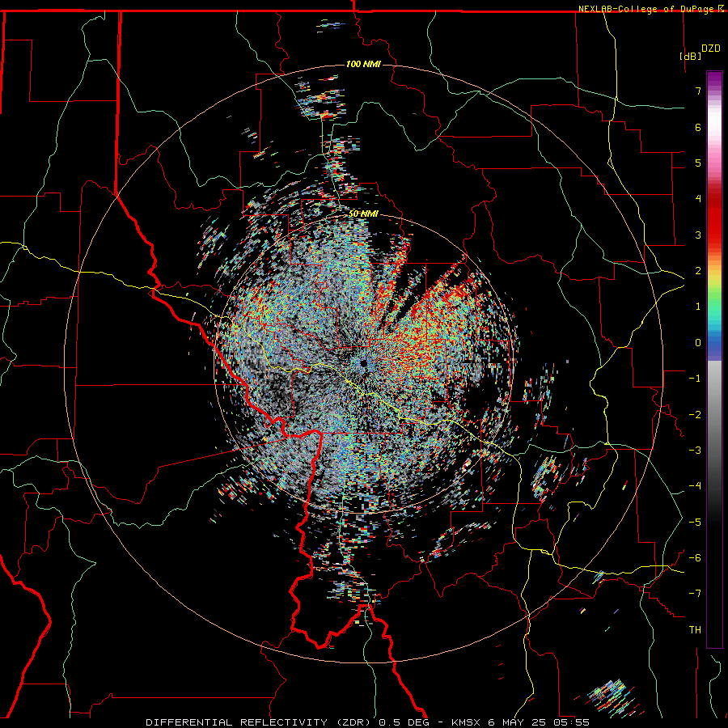This screenshot has width=728, height=728.
Task: Click the 50 NMI range ring label
Action: point(363,214)
